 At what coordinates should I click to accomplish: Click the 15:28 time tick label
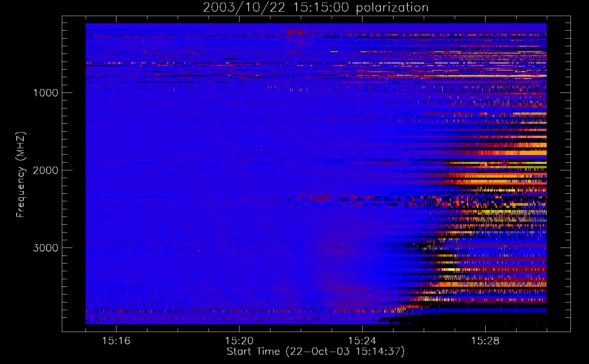485,341
